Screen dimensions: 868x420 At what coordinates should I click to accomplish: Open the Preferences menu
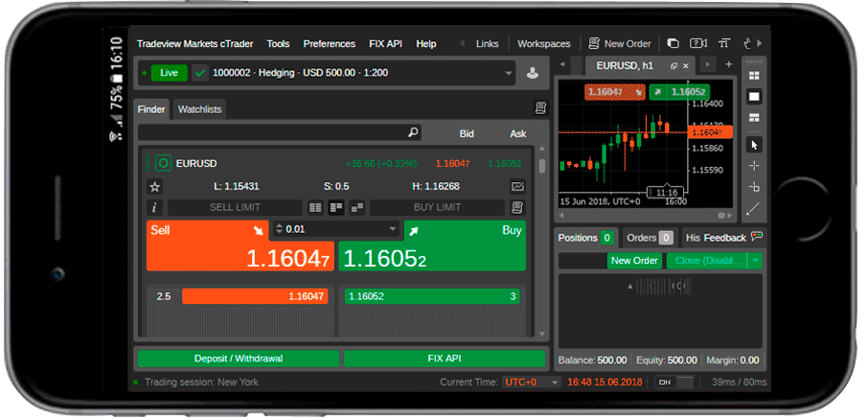(330, 44)
